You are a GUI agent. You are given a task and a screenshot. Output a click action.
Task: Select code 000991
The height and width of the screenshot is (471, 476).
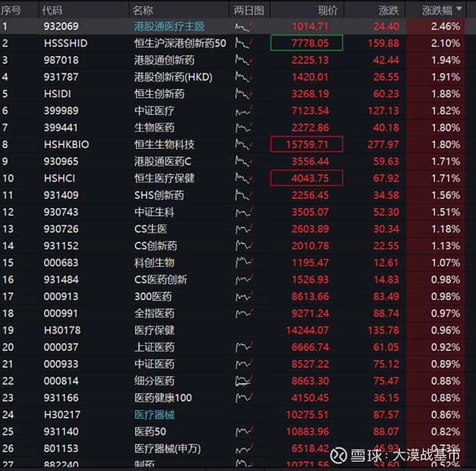pos(61,313)
